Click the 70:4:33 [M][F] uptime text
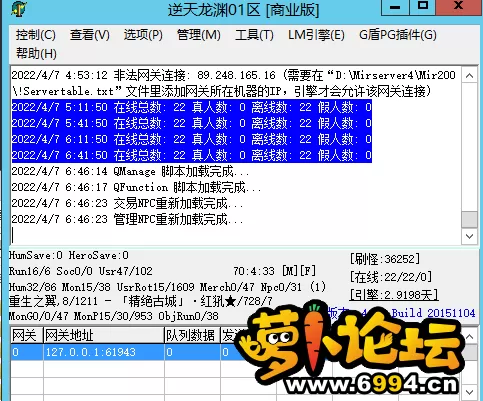The width and height of the screenshot is (483, 401). (x=274, y=271)
